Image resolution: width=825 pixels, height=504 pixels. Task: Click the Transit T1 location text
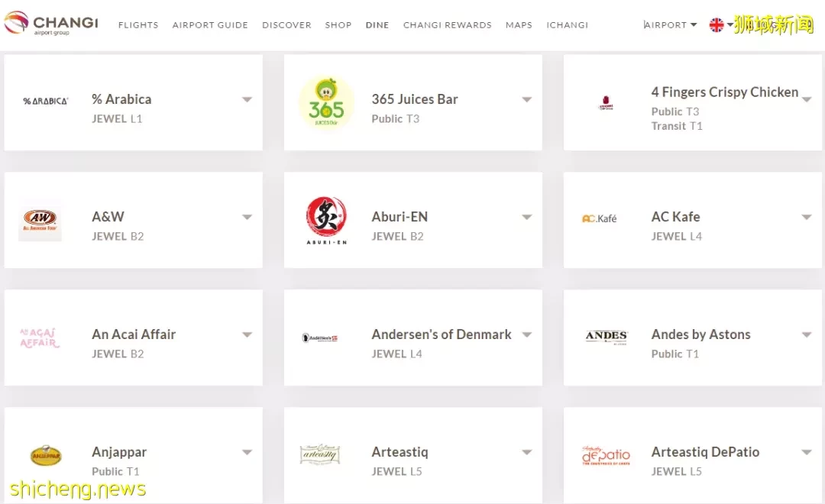(677, 126)
